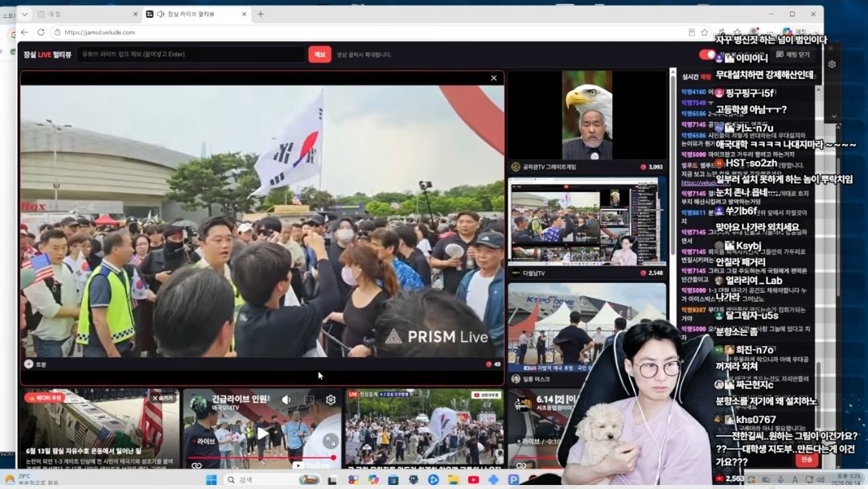
Task: Mute the 긴급라이브 video with the speaker icon
Action: pos(286,400)
